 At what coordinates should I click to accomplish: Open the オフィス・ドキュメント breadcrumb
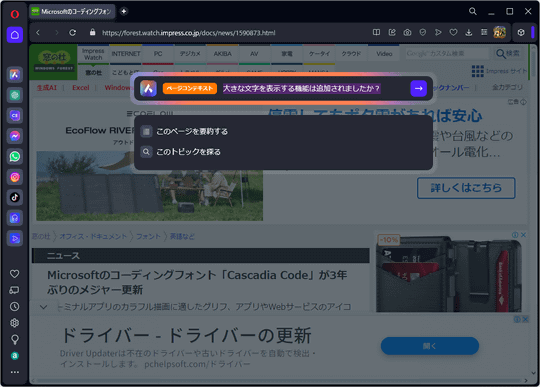93,237
